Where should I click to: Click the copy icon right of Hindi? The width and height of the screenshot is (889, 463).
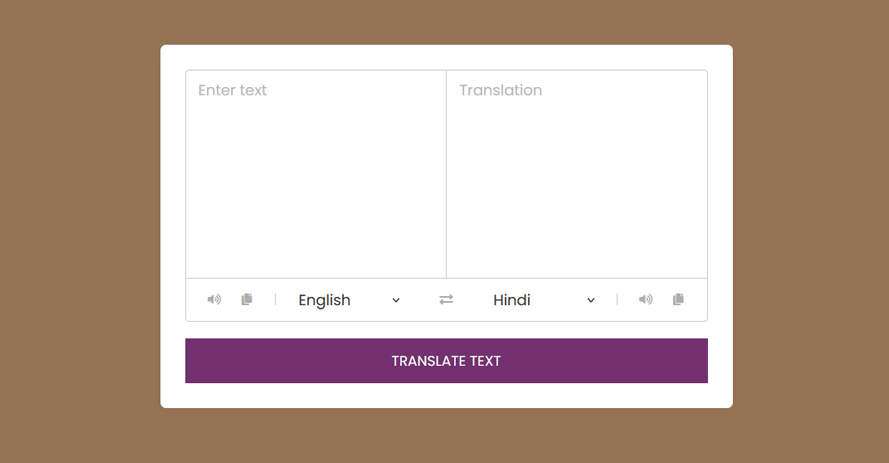(x=678, y=300)
